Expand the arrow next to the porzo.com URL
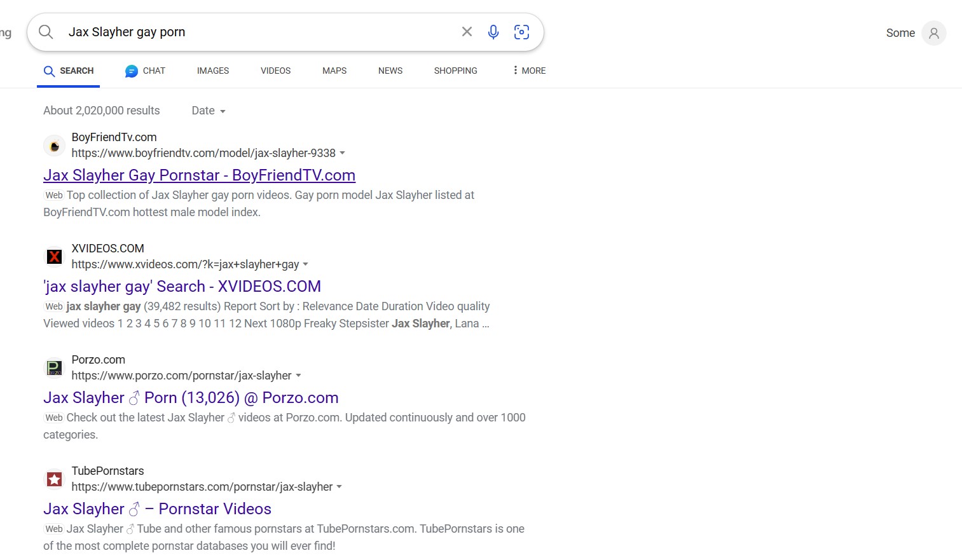The width and height of the screenshot is (962, 560). click(x=299, y=376)
